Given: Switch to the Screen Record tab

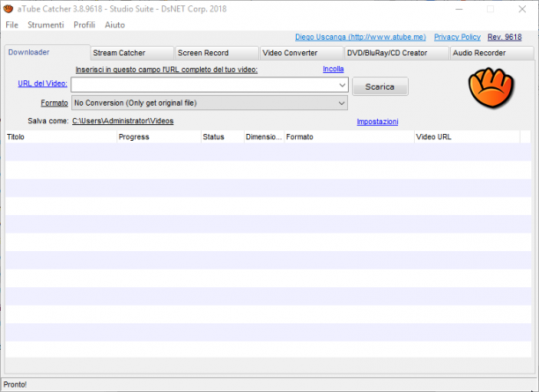Looking at the screenshot, I should click(x=217, y=53).
